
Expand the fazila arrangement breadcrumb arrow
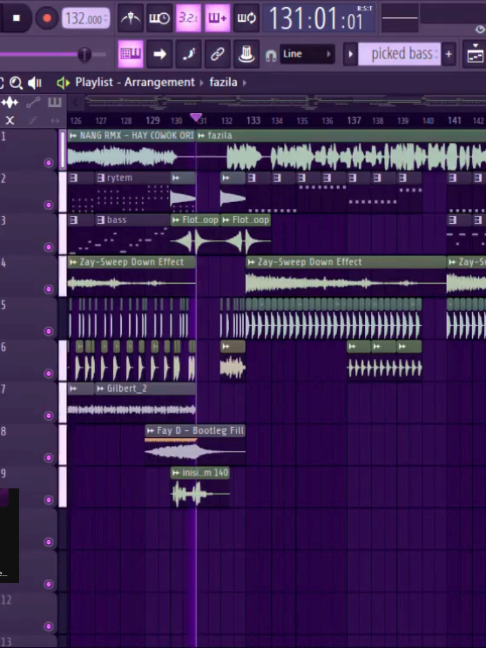(x=245, y=83)
